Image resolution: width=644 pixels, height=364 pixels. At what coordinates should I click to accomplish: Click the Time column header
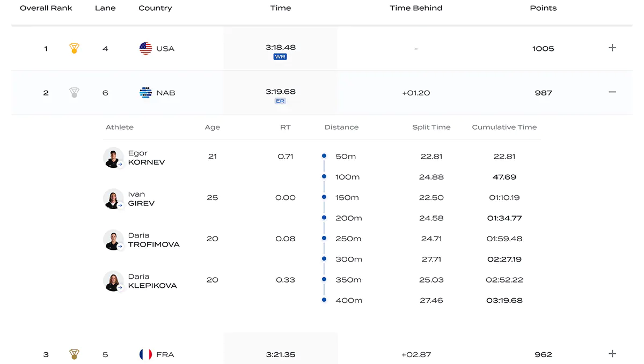point(281,8)
